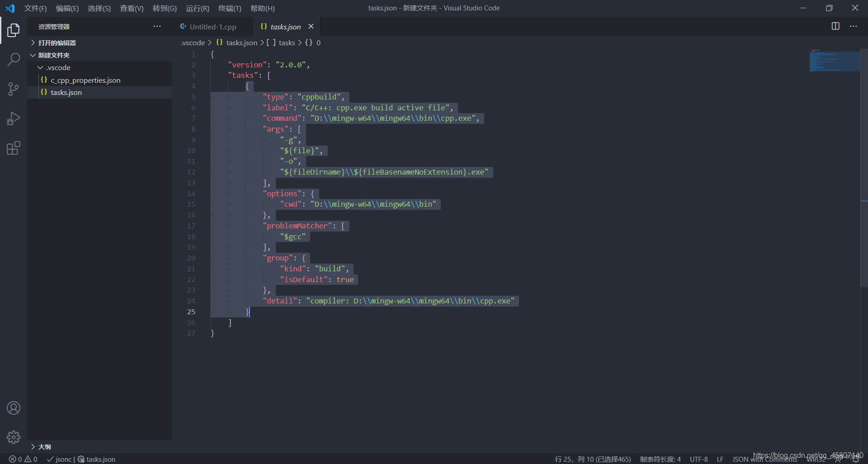
Task: Open the Extensions view
Action: click(14, 148)
